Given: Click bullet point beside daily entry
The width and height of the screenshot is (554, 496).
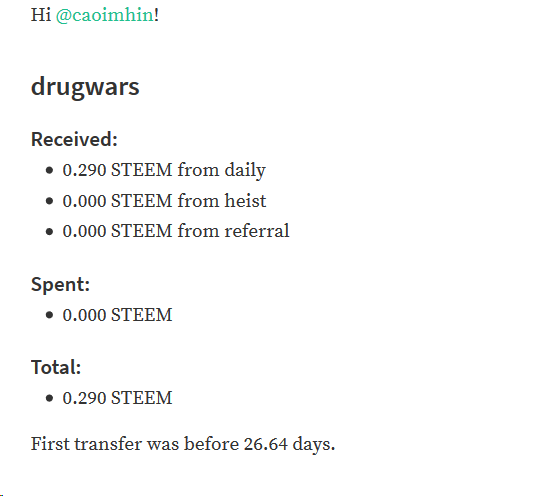Looking at the screenshot, I should coord(49,171).
